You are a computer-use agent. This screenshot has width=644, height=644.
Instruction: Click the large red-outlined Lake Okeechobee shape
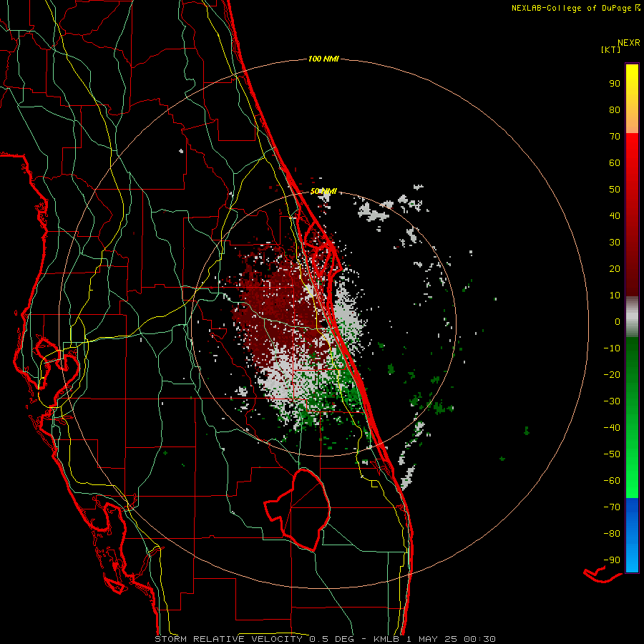click(297, 509)
